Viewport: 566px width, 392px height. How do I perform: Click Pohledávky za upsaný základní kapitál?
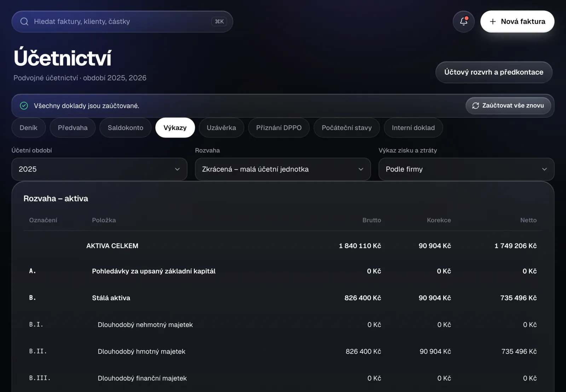(154, 271)
